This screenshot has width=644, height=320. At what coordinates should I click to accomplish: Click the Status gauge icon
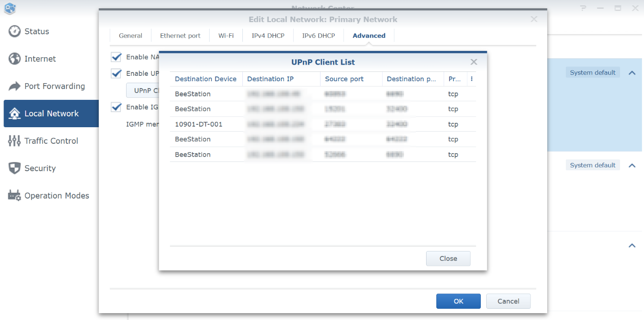[15, 31]
